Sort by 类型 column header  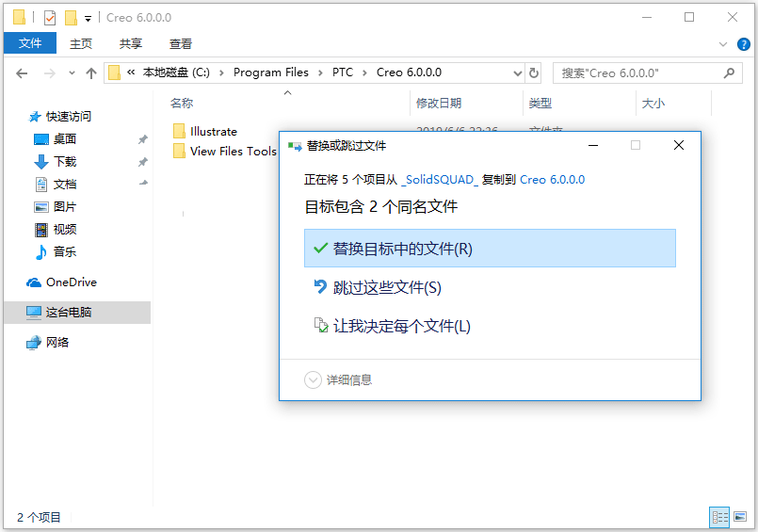coord(540,103)
